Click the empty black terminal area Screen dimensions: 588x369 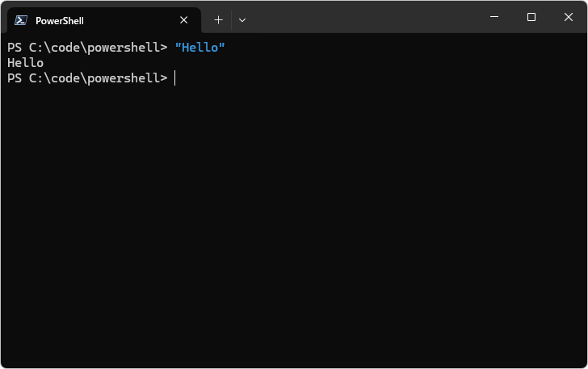(x=294, y=226)
